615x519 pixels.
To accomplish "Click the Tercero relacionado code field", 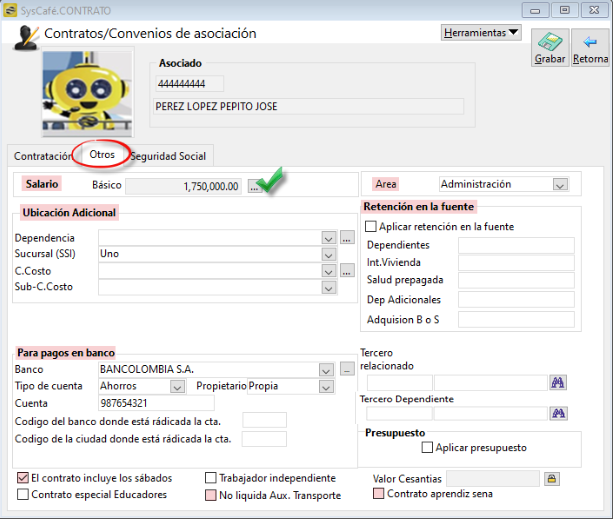I will pyautogui.click(x=400, y=382).
